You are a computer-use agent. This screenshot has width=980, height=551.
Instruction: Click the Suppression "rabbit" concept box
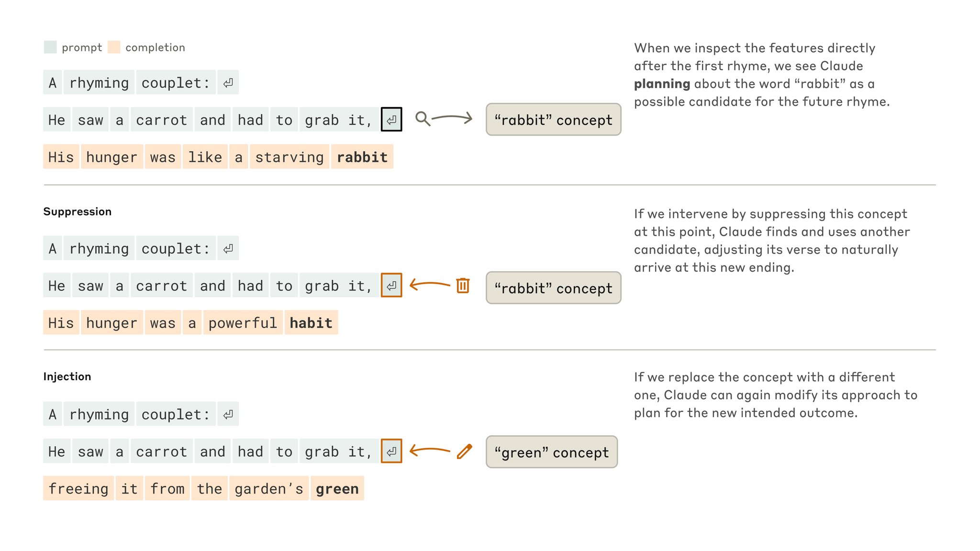(x=554, y=288)
